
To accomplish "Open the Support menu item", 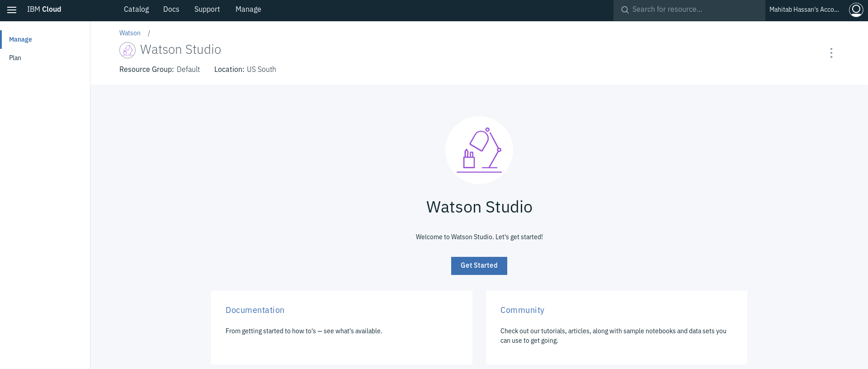I will (207, 9).
